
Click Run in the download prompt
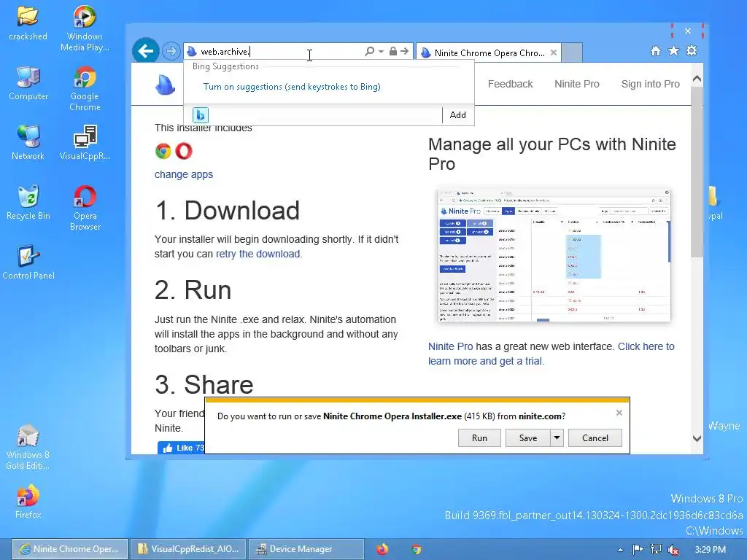click(479, 438)
